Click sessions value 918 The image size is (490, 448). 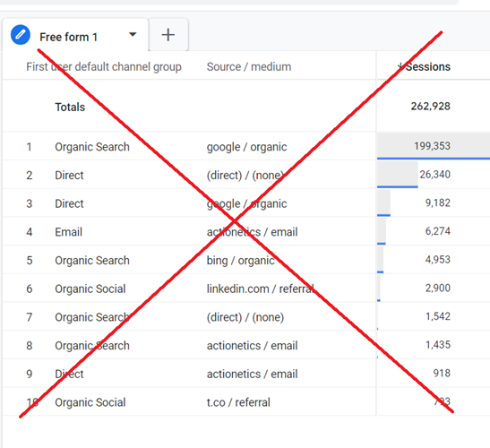pyautogui.click(x=442, y=374)
